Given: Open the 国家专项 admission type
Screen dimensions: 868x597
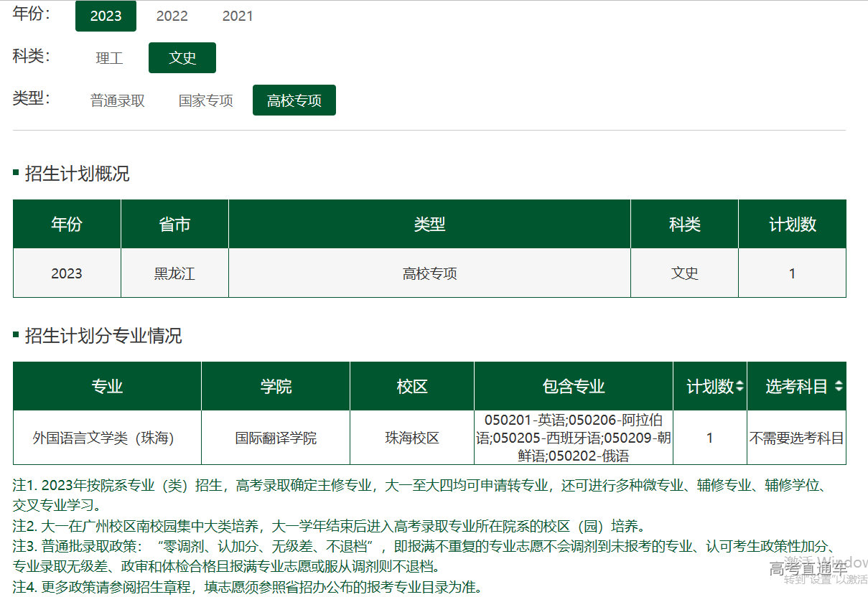Looking at the screenshot, I should click(x=206, y=100).
